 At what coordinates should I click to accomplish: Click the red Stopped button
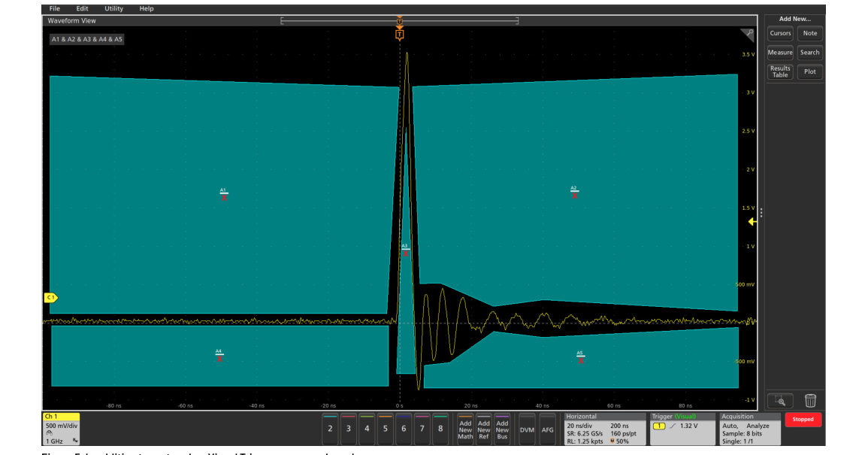click(x=803, y=420)
